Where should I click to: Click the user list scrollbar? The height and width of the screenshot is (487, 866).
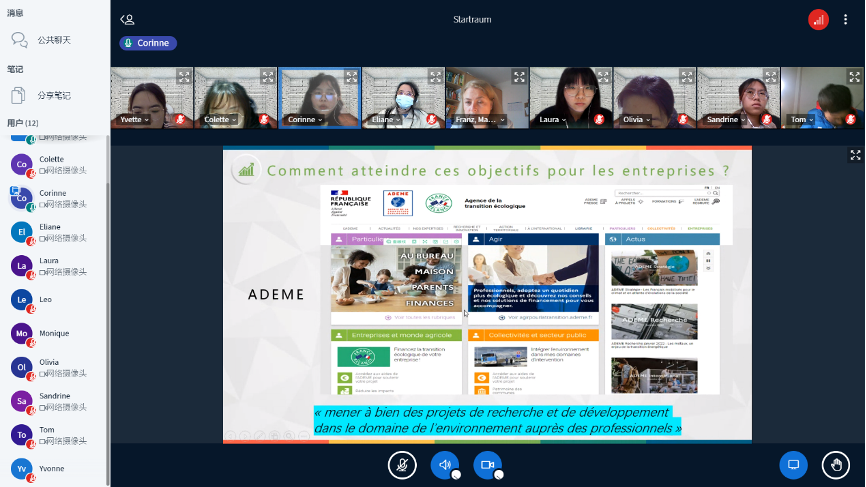(107, 300)
